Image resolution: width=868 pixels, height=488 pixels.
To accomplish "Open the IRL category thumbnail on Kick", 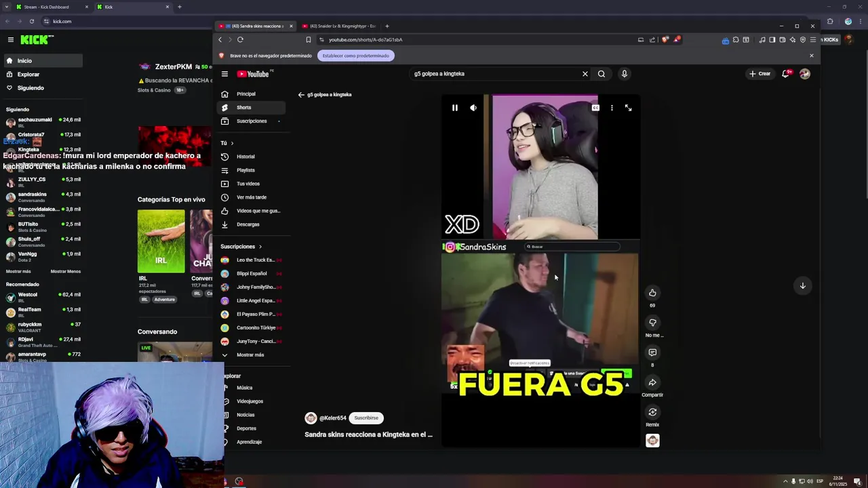I will point(161,241).
